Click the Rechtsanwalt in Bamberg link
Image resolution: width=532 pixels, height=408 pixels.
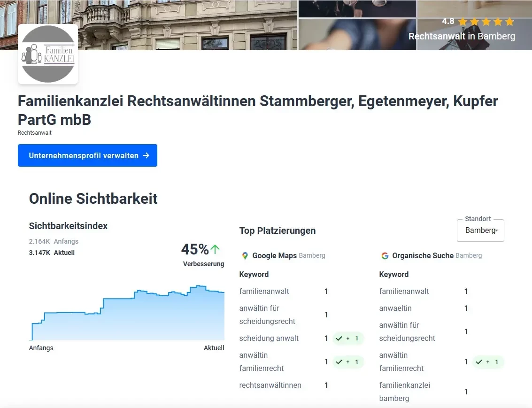462,36
